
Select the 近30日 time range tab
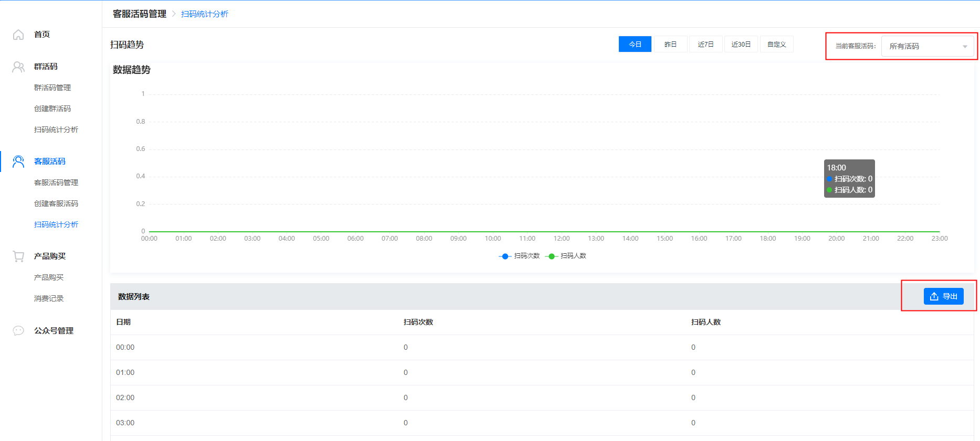tap(741, 44)
